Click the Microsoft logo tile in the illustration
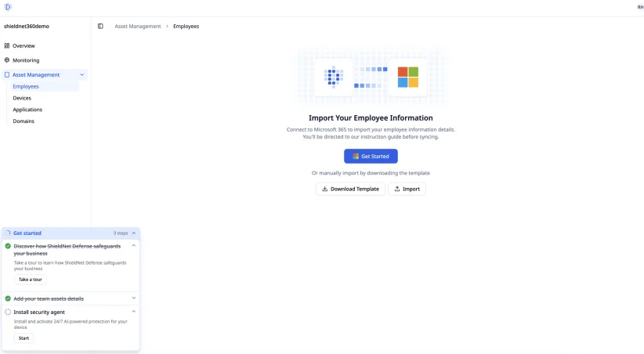The height and width of the screenshot is (354, 644). (x=408, y=78)
